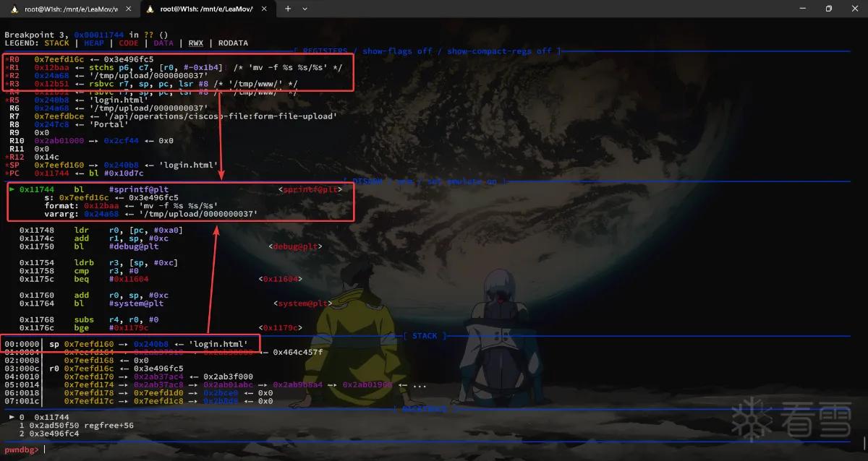Image resolution: width=868 pixels, height=461 pixels.
Task: Click the Tux penguin icon on second tab
Action: [x=150, y=9]
